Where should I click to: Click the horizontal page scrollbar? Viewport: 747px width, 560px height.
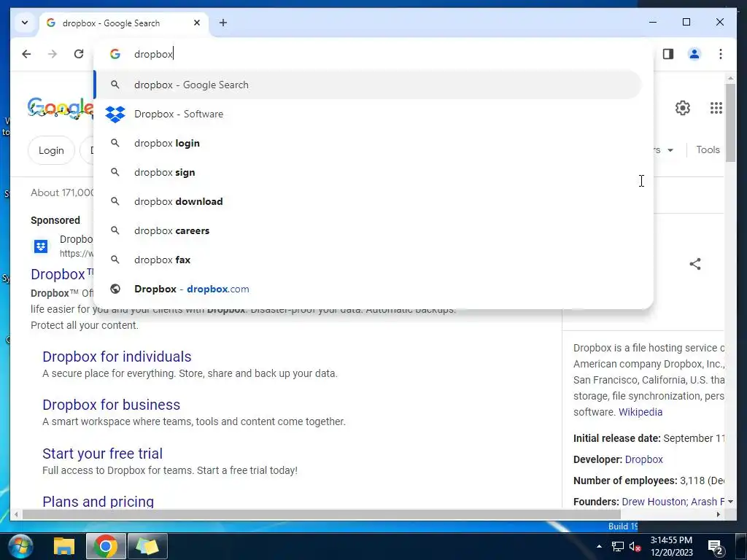tap(322, 514)
